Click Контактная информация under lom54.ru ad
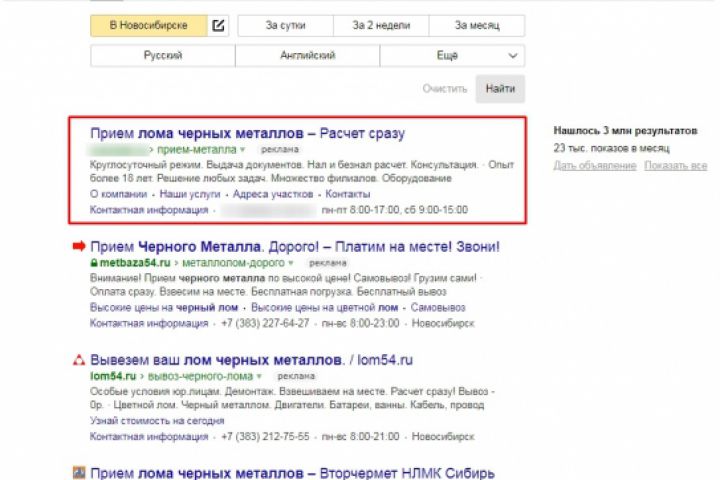The width and height of the screenshot is (720, 480). tap(149, 436)
